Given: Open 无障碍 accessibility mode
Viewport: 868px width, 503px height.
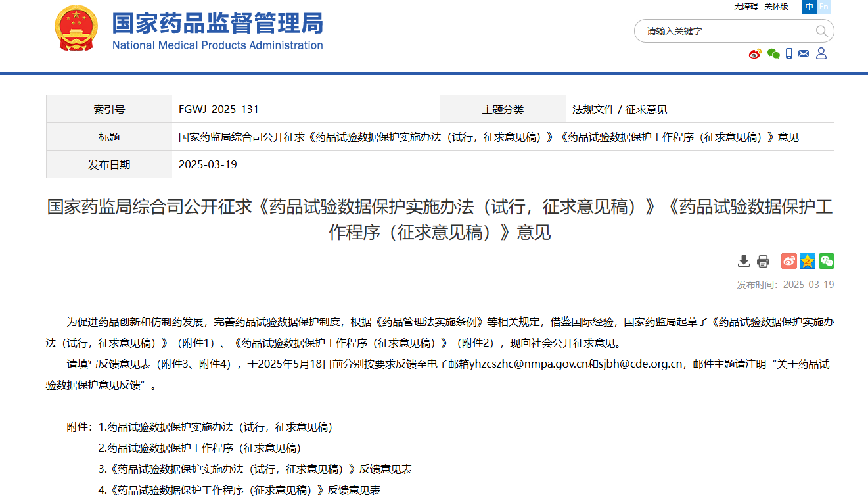Looking at the screenshot, I should pyautogui.click(x=746, y=7).
